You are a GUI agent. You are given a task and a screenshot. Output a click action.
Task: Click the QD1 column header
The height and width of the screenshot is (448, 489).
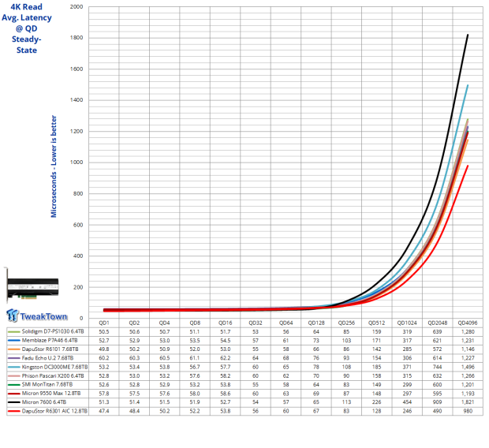(102, 323)
